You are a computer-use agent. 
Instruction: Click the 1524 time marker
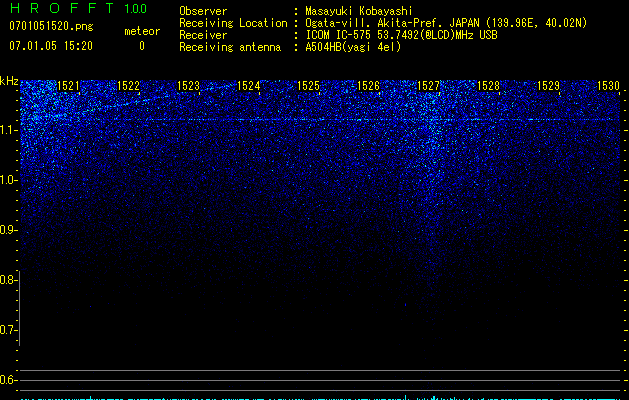tap(248, 86)
